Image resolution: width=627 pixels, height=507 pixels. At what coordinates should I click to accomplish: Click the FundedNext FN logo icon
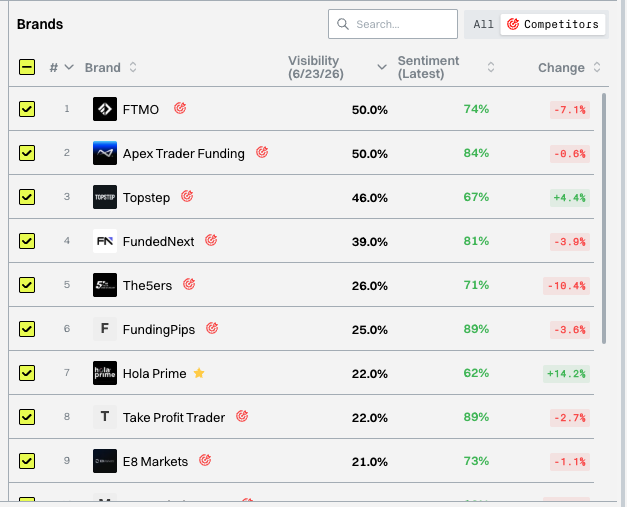105,241
